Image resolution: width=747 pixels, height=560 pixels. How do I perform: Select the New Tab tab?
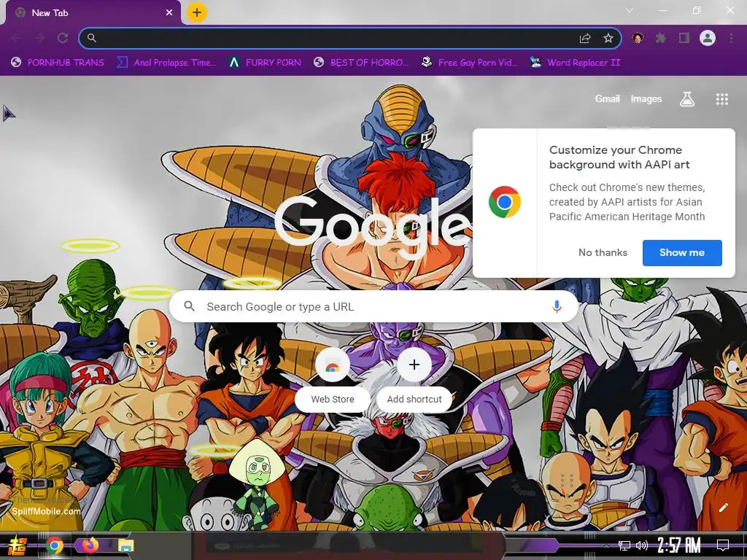(x=93, y=13)
